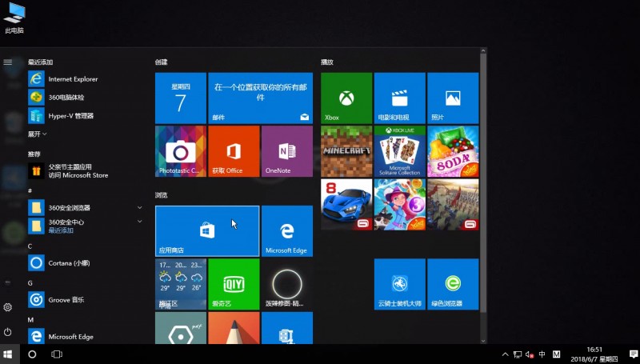The height and width of the screenshot is (364, 640).
Task: Click the start menu scrollbar down arrow
Action: click(x=483, y=341)
